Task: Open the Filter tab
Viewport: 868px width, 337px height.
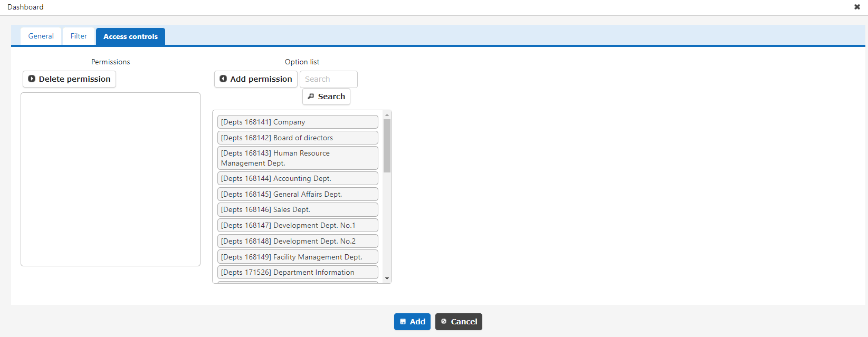Action: coord(79,36)
